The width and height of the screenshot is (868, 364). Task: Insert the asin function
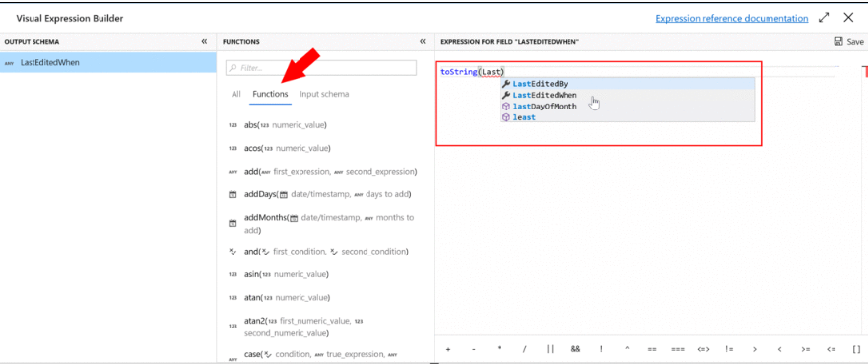pyautogui.click(x=286, y=274)
